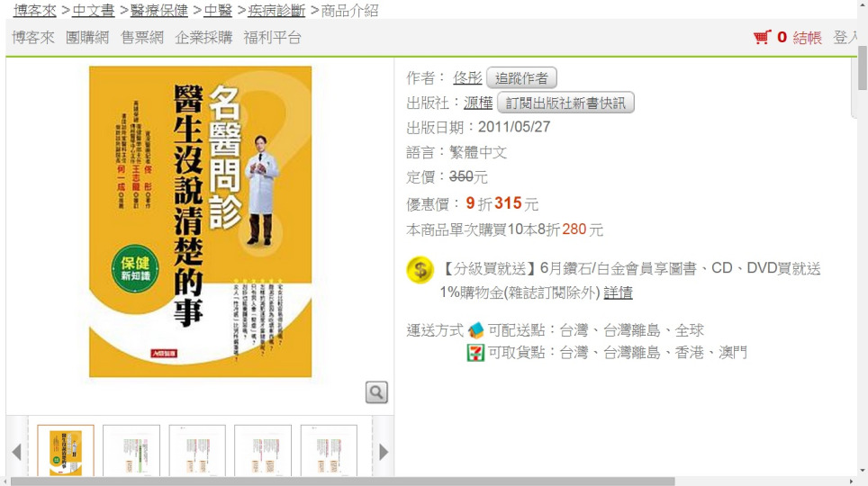Select the second preview page thumbnail

[131, 451]
